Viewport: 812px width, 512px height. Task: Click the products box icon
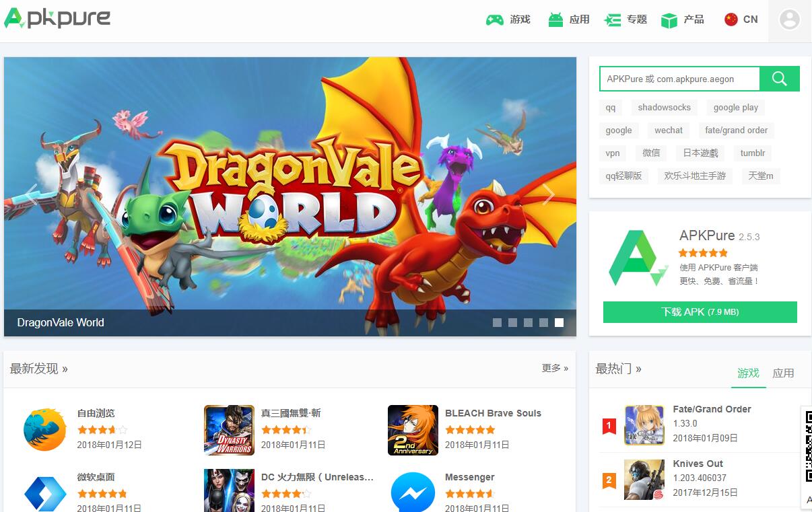pos(669,20)
